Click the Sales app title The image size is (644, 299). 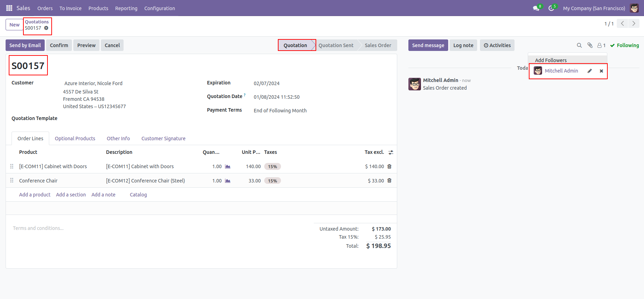[23, 8]
